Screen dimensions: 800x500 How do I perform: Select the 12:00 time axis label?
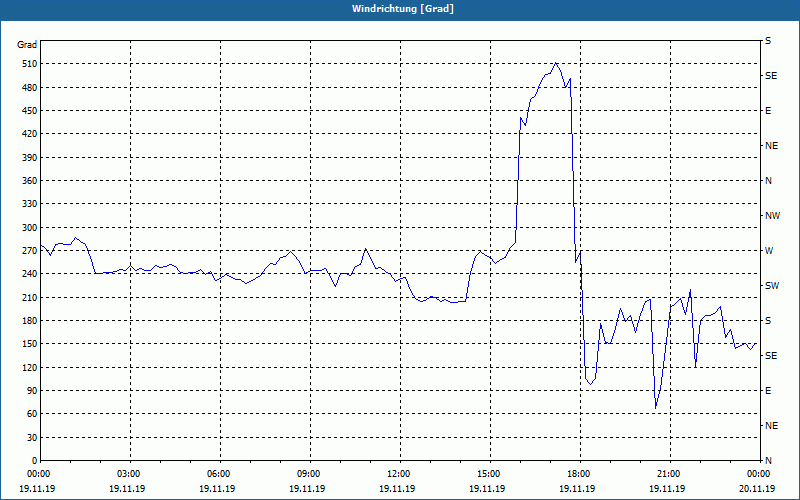click(x=400, y=474)
